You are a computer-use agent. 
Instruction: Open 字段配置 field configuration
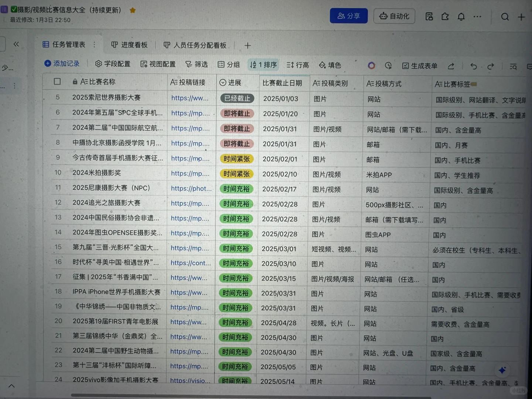[x=113, y=64]
